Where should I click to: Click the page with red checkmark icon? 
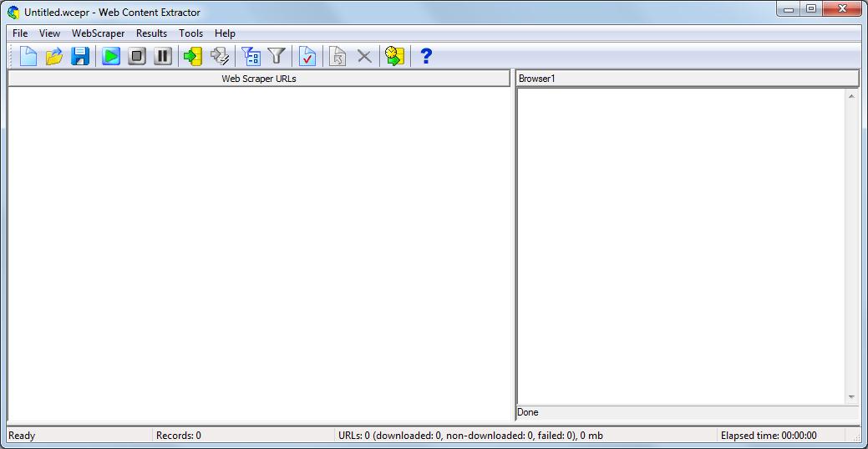coord(307,56)
